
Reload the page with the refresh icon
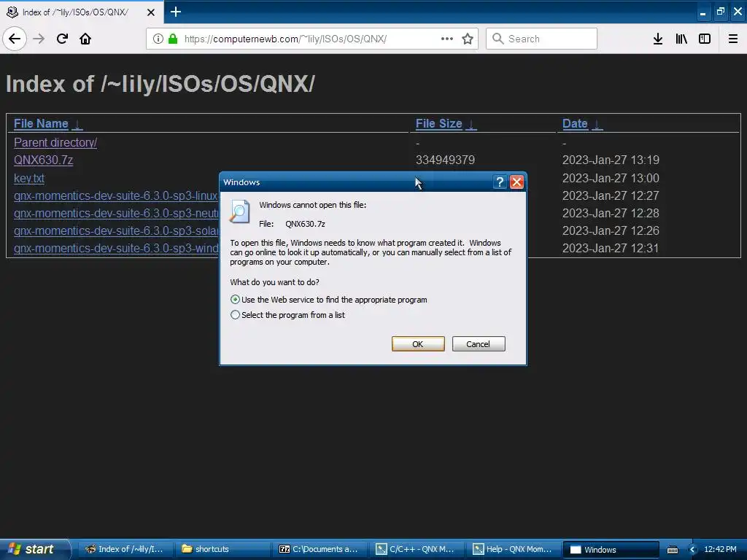pyautogui.click(x=62, y=39)
